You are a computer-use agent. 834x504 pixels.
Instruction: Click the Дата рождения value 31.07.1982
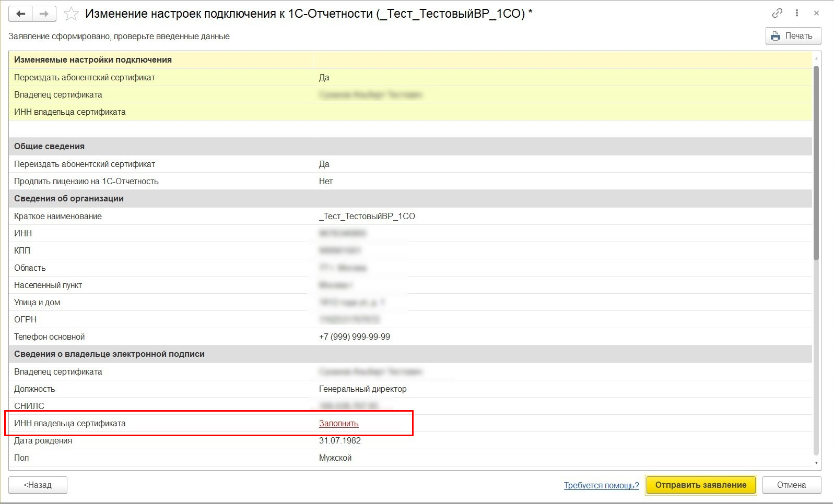click(339, 441)
